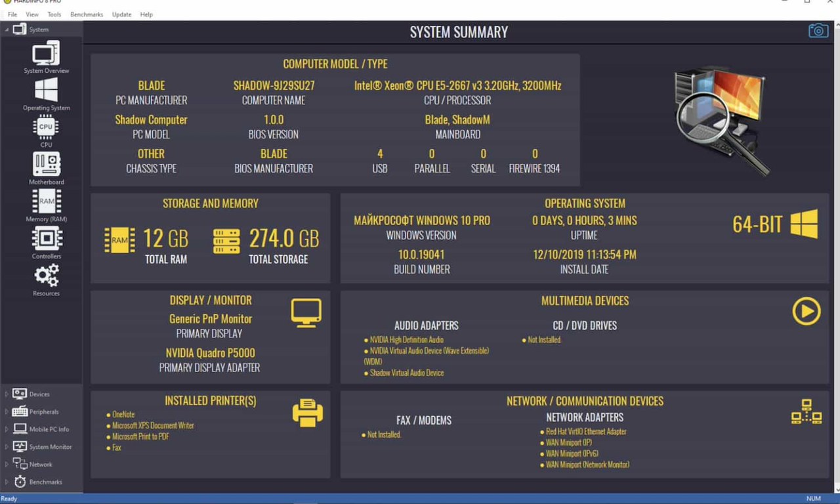Click the System Monitor category icon
This screenshot has height=504, width=840.
[20, 446]
